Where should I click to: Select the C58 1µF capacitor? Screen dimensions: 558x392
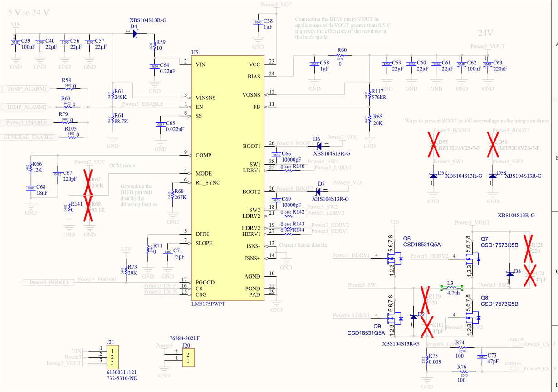(x=314, y=64)
